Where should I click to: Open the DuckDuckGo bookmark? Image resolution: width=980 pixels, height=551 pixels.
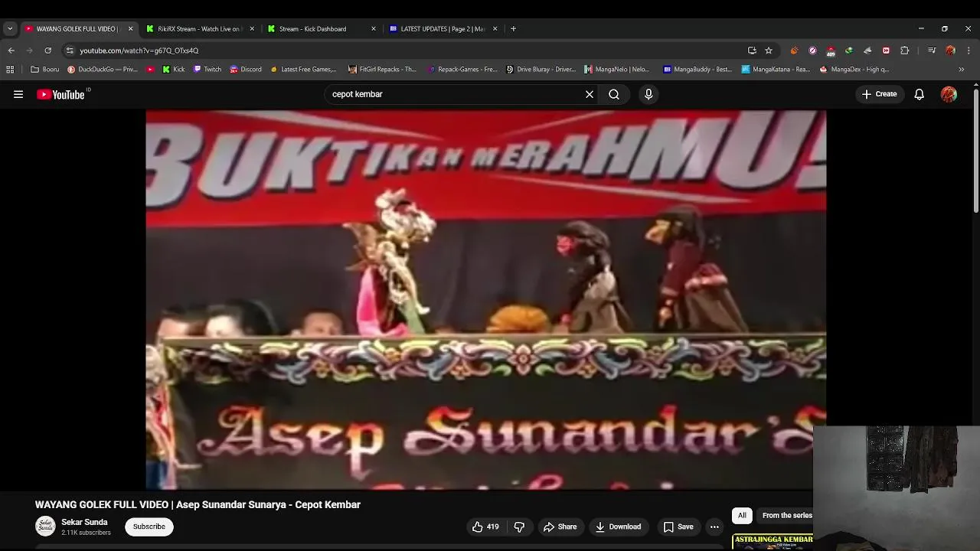103,70
